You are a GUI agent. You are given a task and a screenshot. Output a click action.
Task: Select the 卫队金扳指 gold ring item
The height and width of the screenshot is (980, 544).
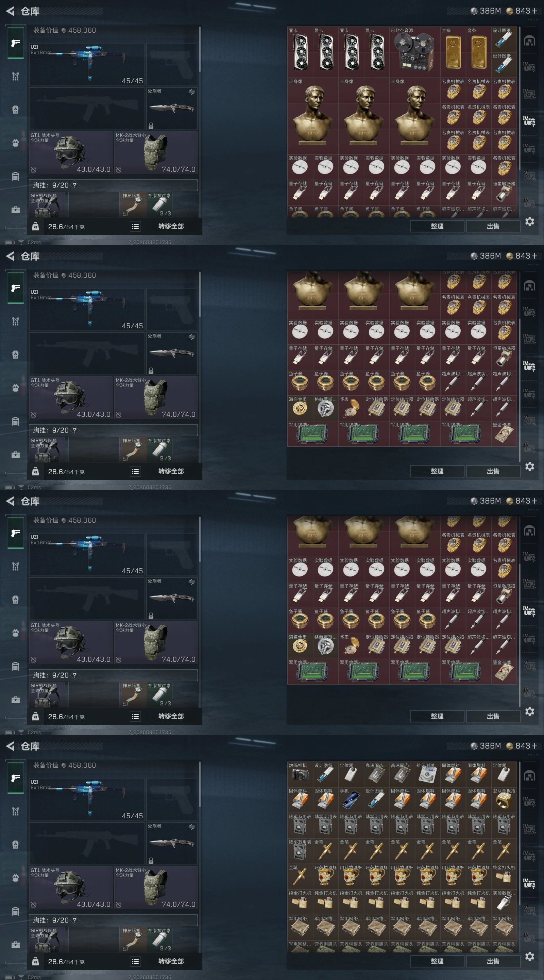[x=504, y=800]
